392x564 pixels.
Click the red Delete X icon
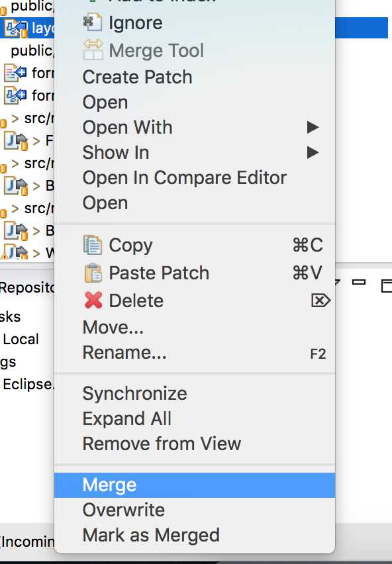pos(93,301)
